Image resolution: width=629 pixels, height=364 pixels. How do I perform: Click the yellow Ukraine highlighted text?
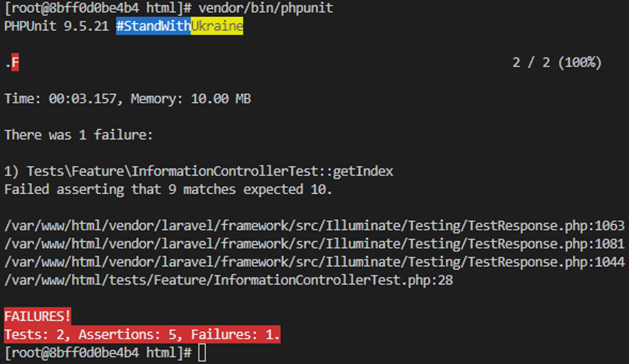(217, 26)
